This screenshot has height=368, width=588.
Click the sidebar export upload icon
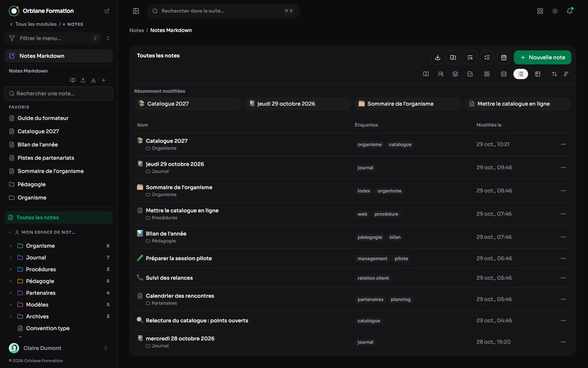[83, 80]
